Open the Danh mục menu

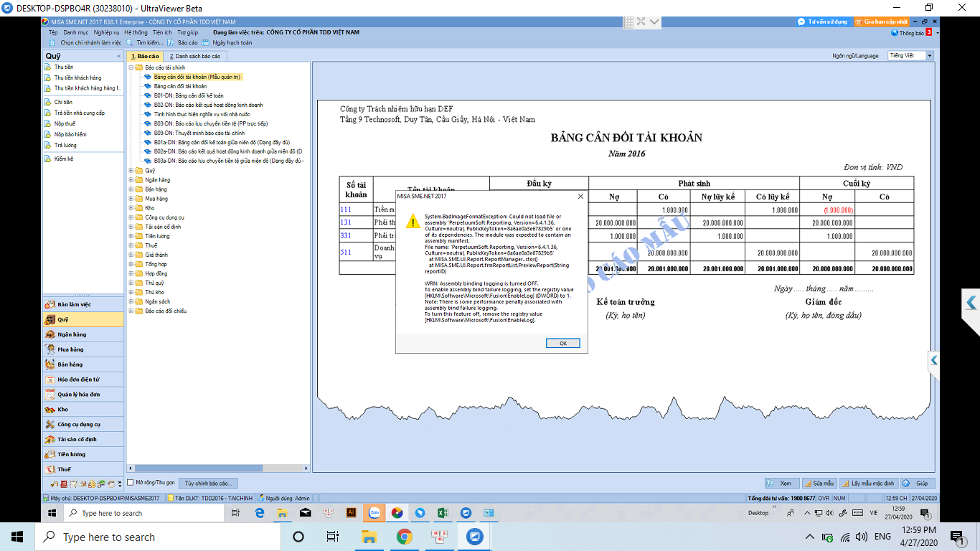tap(76, 32)
